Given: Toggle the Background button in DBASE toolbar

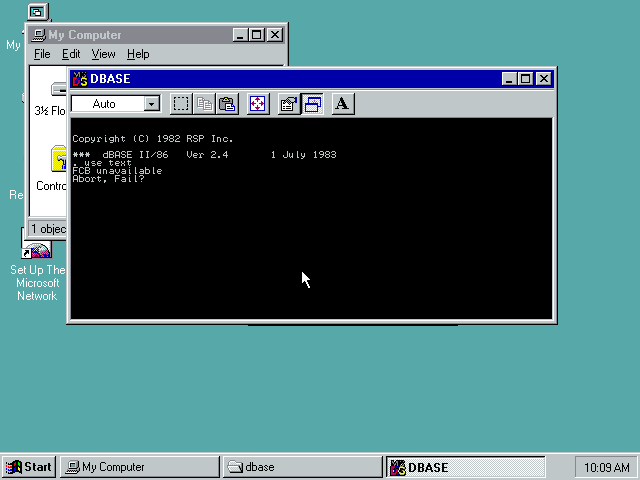Looking at the screenshot, I should point(313,104).
